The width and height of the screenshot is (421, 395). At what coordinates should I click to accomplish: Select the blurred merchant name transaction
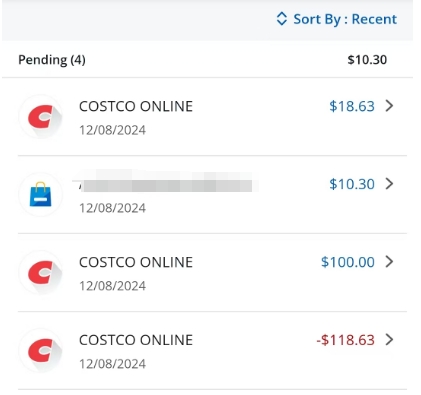coord(166,183)
